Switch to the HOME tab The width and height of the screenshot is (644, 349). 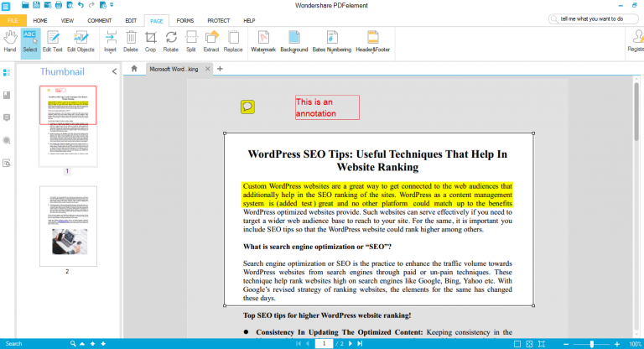tap(40, 20)
